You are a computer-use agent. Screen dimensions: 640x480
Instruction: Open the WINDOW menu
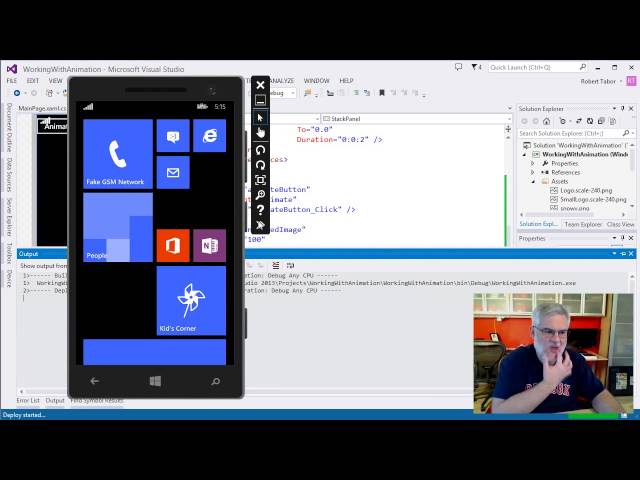pyautogui.click(x=316, y=81)
